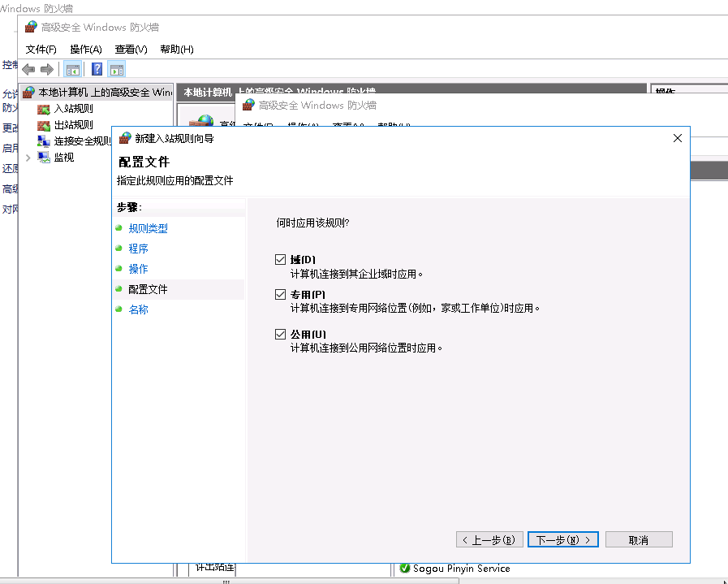This screenshot has height=584, width=728.
Task: Uncheck the 公用(U) profile checkbox
Action: 282,333
